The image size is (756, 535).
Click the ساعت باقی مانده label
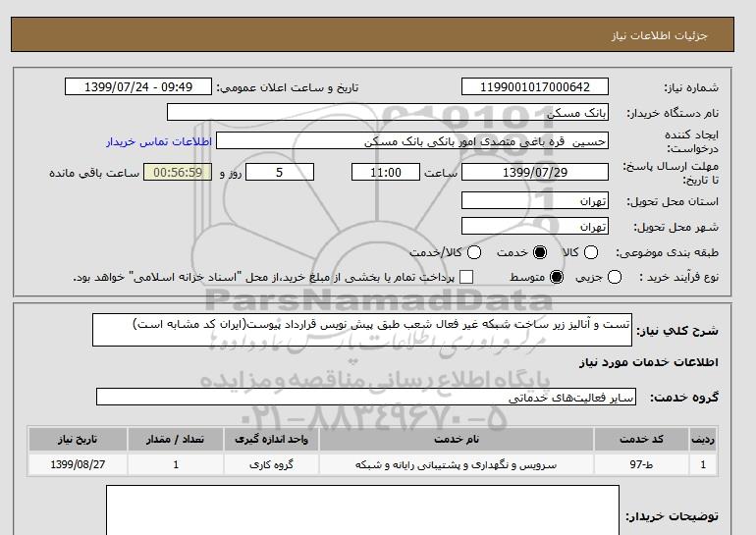tap(94, 173)
